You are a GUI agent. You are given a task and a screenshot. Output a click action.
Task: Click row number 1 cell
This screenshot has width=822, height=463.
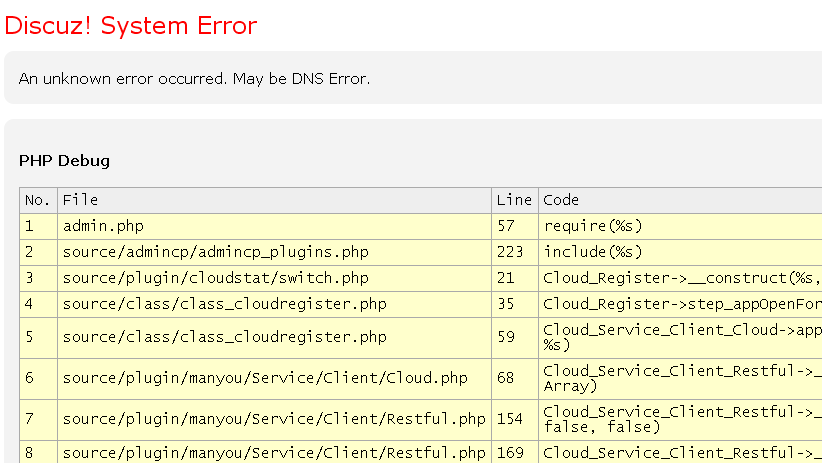38,226
